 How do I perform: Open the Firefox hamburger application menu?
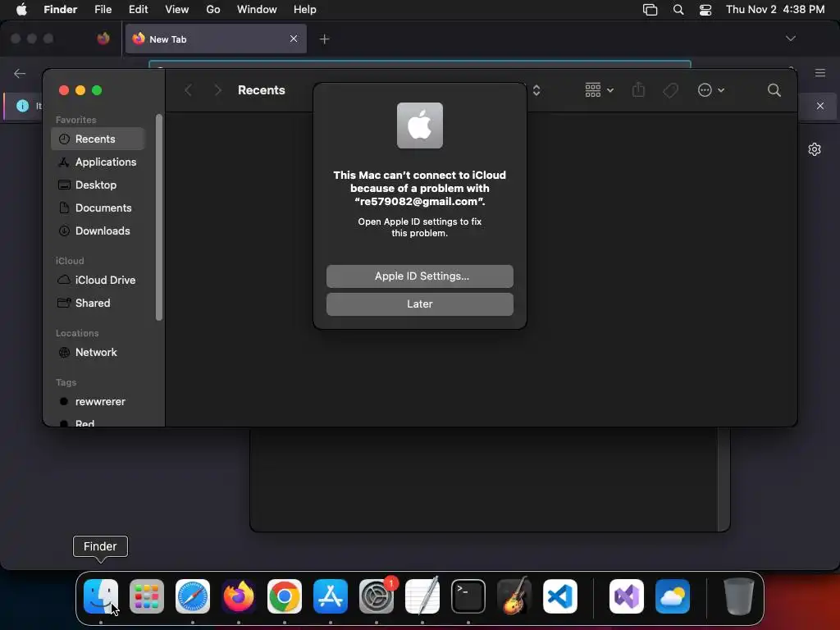820,73
